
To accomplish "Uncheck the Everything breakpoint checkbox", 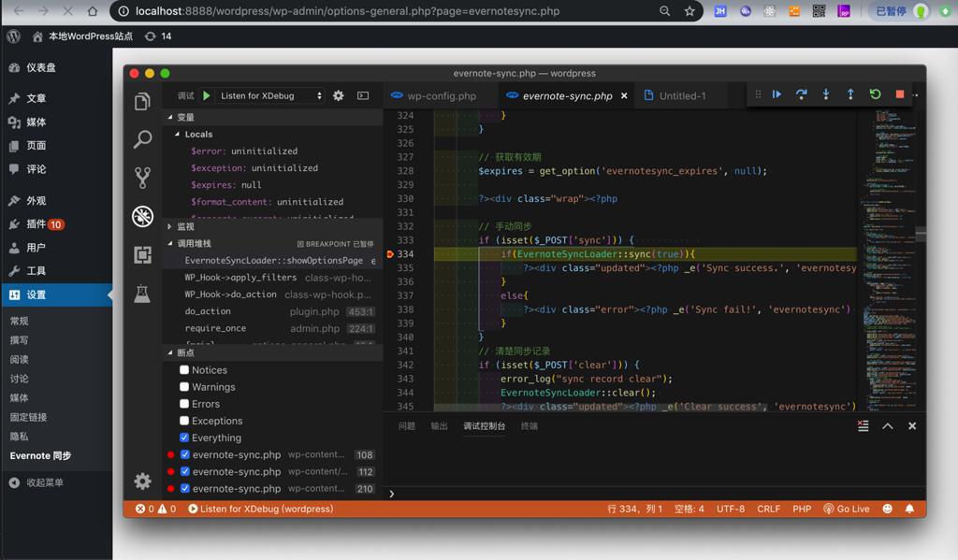I will [x=184, y=438].
